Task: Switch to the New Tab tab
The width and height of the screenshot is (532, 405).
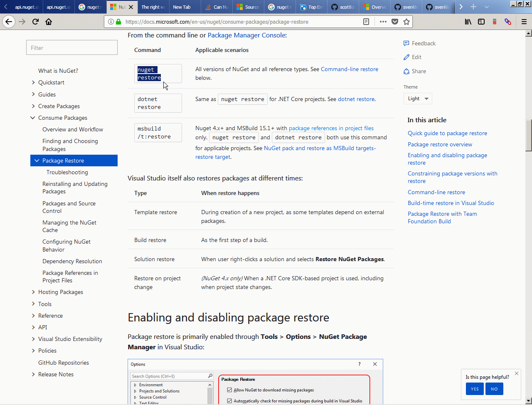Action: point(184,7)
